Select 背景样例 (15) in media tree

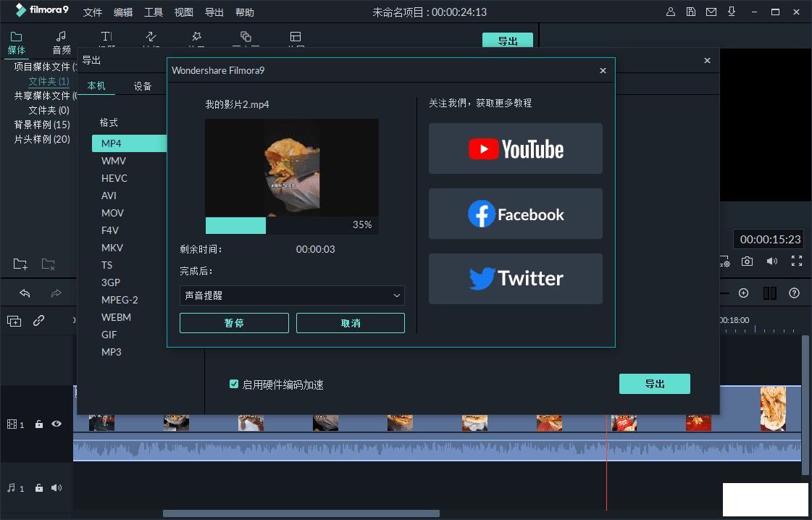[x=42, y=125]
